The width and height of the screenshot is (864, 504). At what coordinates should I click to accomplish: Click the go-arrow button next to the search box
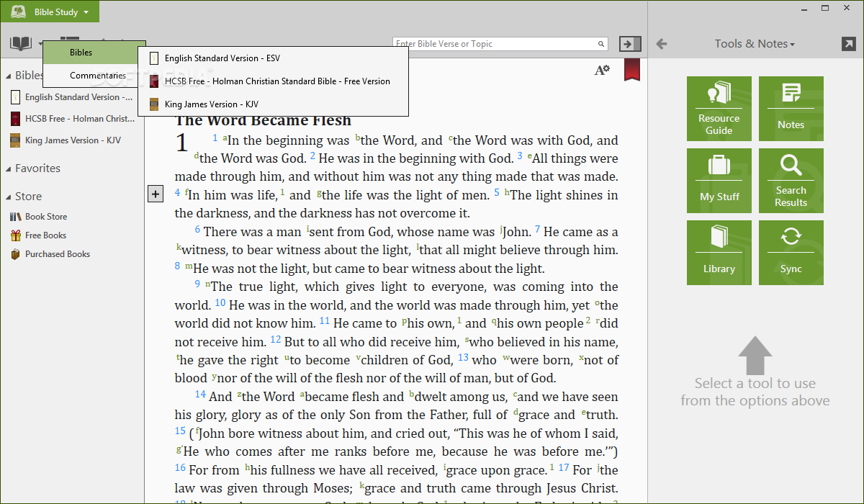point(630,44)
